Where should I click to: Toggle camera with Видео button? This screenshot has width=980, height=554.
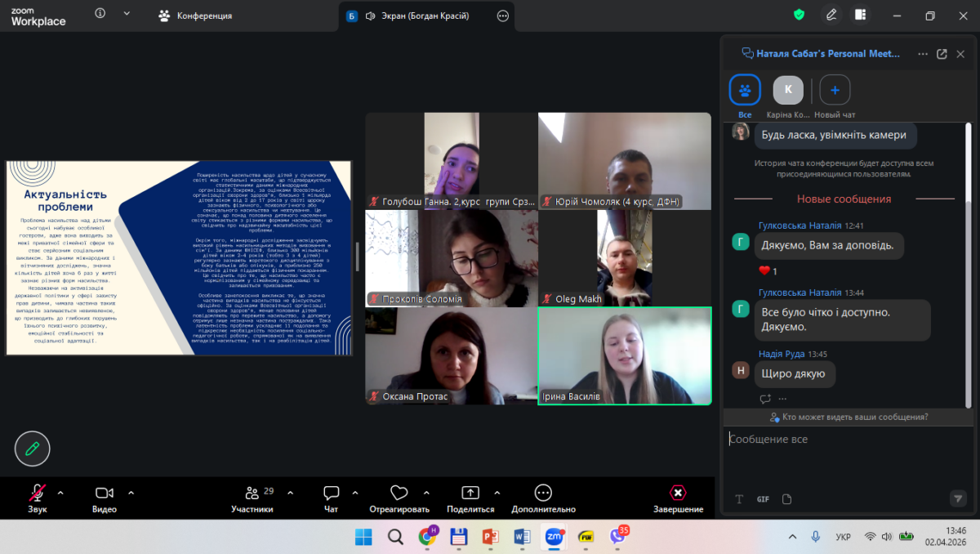point(104,493)
